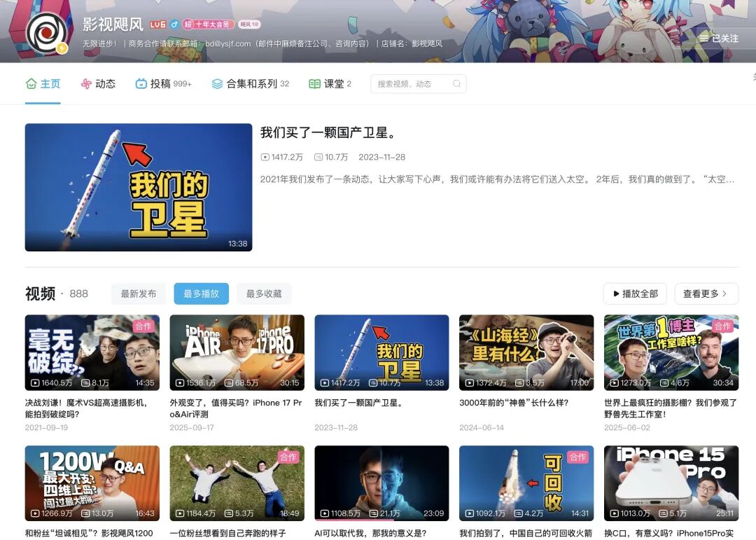Select the 最新发布 sort option
This screenshot has height=540, width=756.
pos(139,293)
